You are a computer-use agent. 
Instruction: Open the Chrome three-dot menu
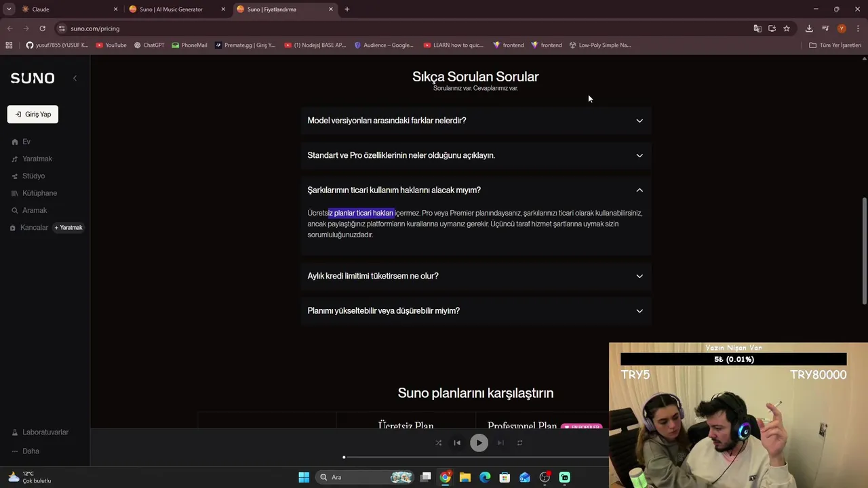tap(859, 28)
